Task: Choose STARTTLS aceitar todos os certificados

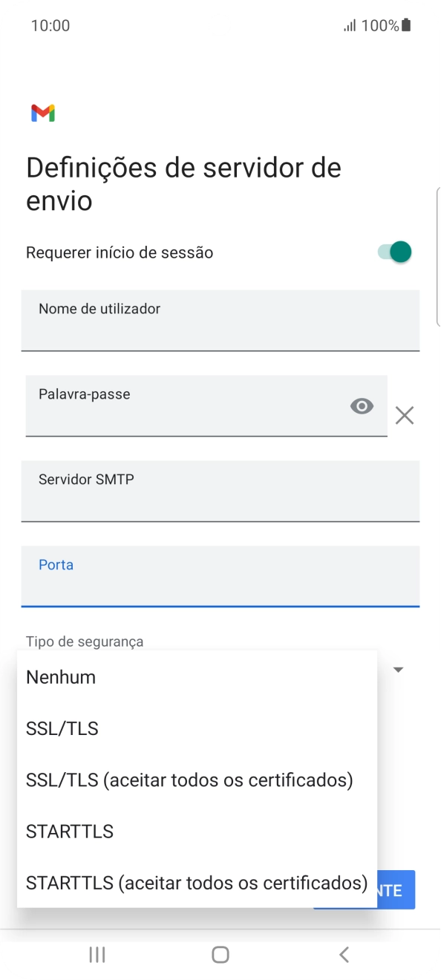Action: click(196, 883)
